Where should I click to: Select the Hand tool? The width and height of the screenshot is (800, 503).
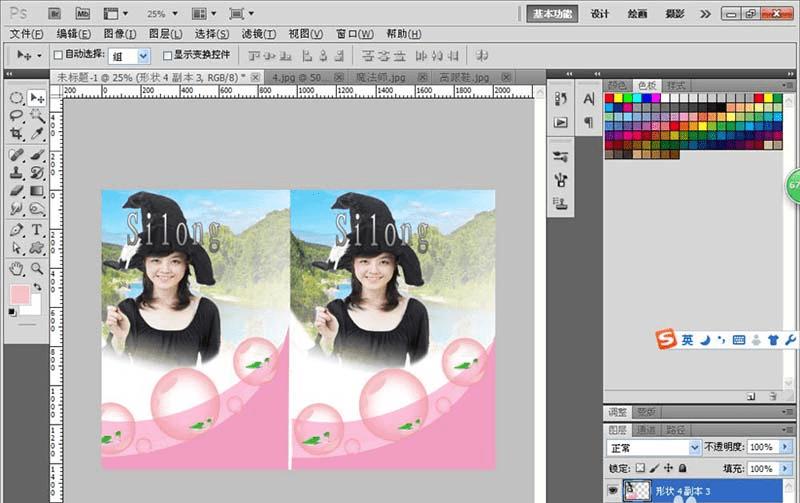tap(16, 268)
